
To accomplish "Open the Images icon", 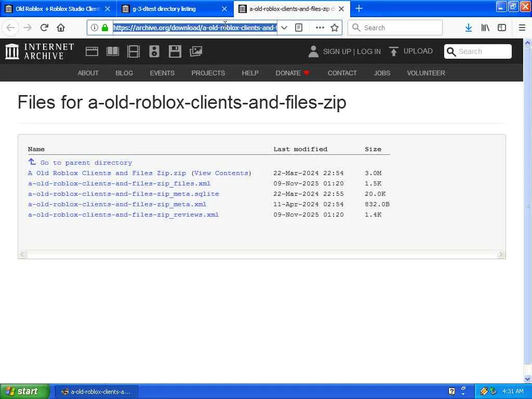I will pyautogui.click(x=196, y=51).
